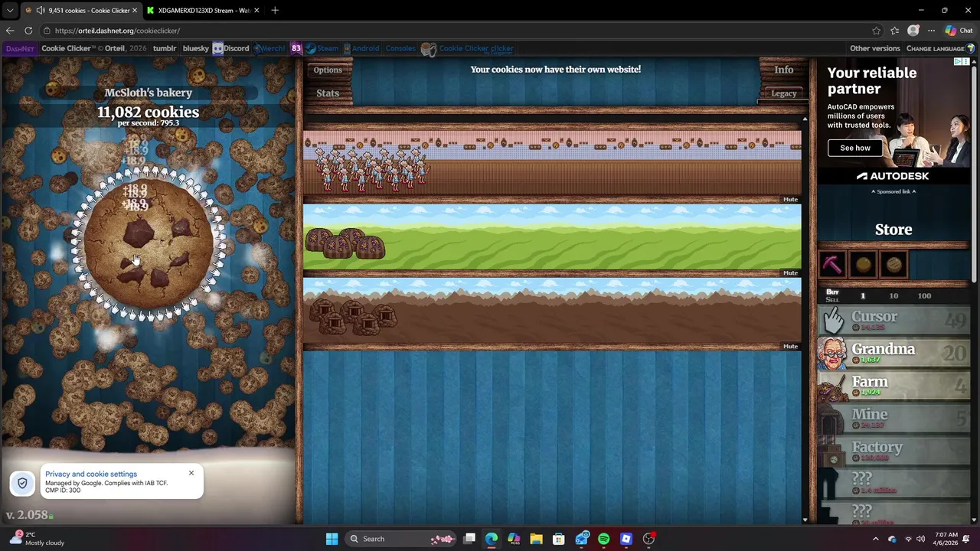Purchase a Farm building
The width and height of the screenshot is (980, 551).
(x=893, y=385)
